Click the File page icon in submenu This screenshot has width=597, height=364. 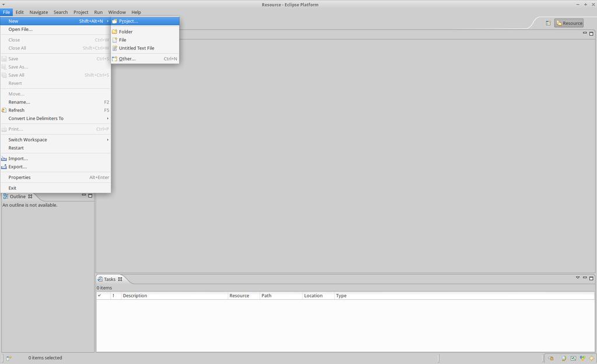[x=115, y=40]
